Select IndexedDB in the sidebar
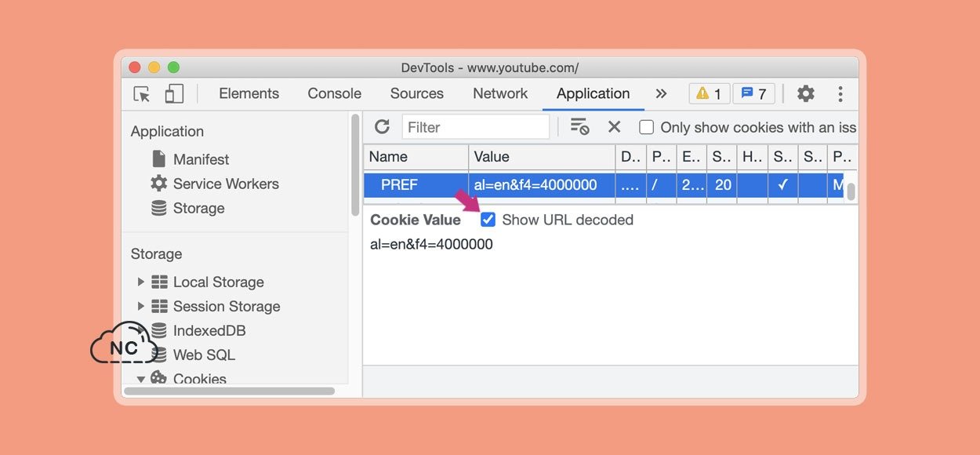The image size is (980, 455). 209,330
